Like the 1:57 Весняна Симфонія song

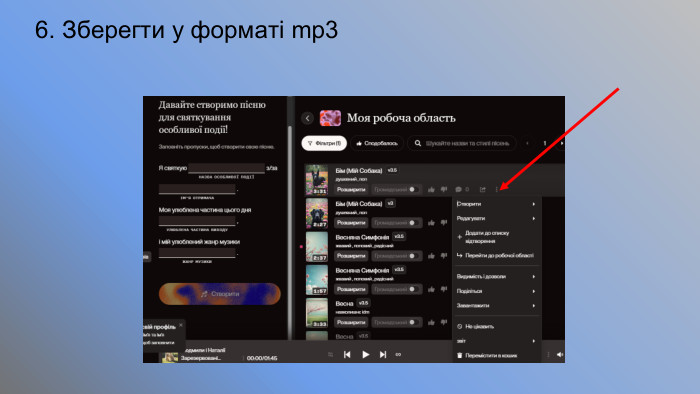431,289
